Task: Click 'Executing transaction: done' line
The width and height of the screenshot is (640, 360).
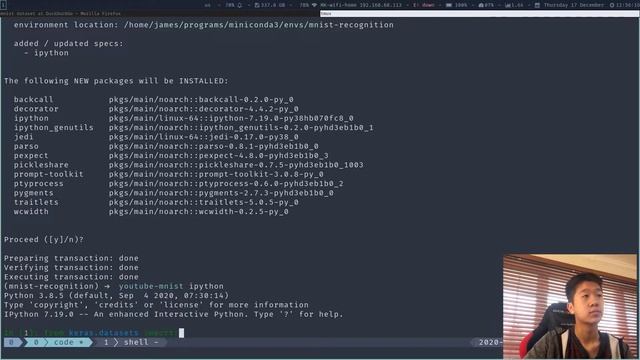Action: pos(71,277)
